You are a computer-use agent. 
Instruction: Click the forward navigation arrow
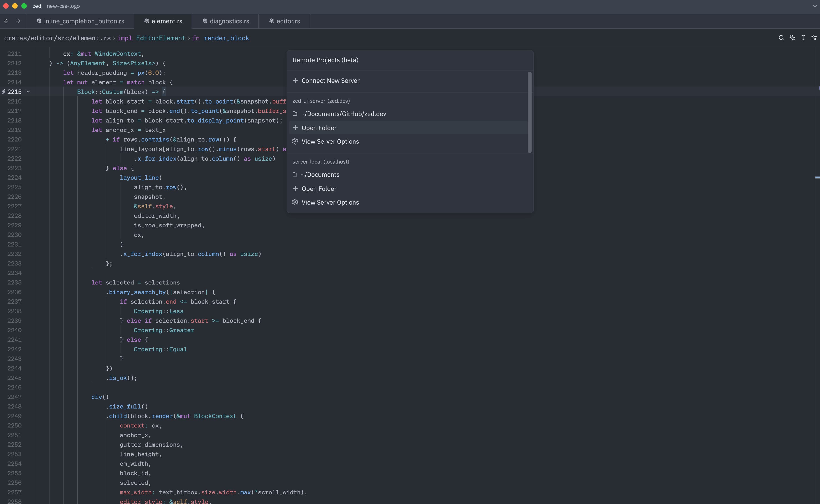tap(18, 21)
